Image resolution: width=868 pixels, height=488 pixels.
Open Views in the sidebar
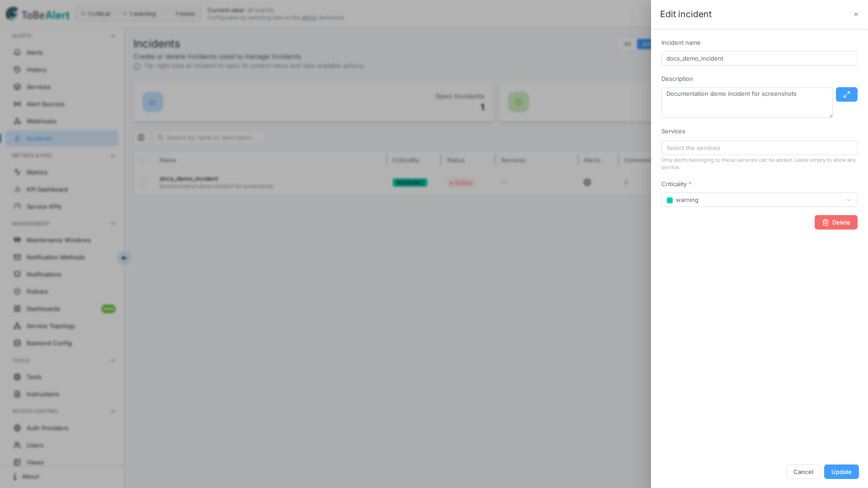point(62,462)
